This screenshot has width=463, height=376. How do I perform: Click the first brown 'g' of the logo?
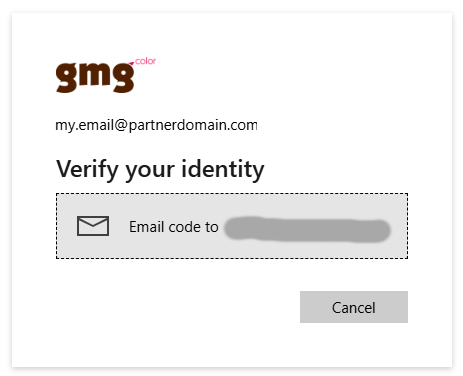tap(68, 77)
